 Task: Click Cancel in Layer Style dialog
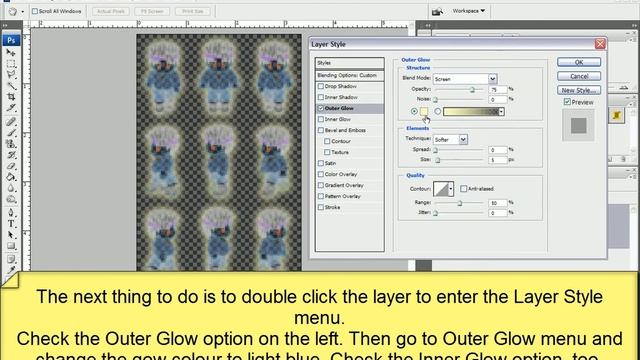pos(579,76)
